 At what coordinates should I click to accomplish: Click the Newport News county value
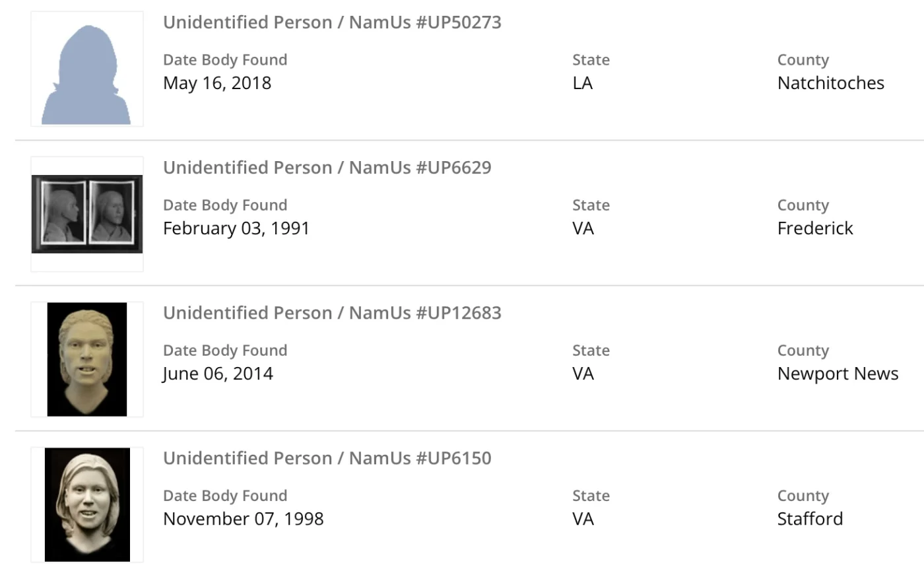[x=838, y=374]
